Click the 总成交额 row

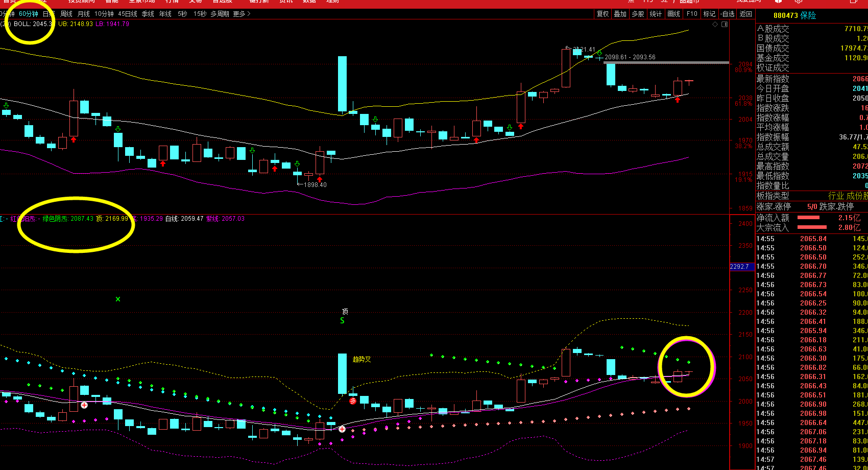point(812,147)
